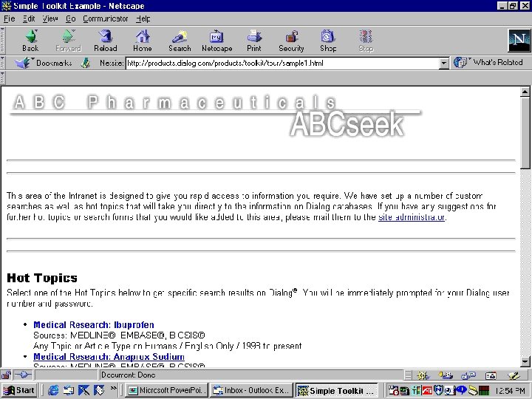This screenshot has height=399, width=532.
Task: Toggle the online/offline connection plug icon
Action: coord(23,375)
